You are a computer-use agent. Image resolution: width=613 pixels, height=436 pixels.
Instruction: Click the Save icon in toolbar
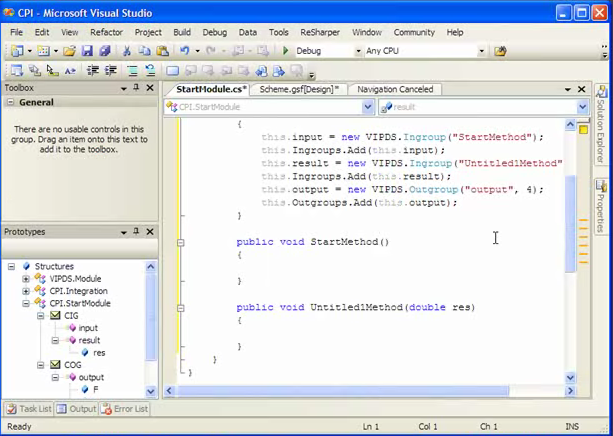pyautogui.click(x=87, y=51)
